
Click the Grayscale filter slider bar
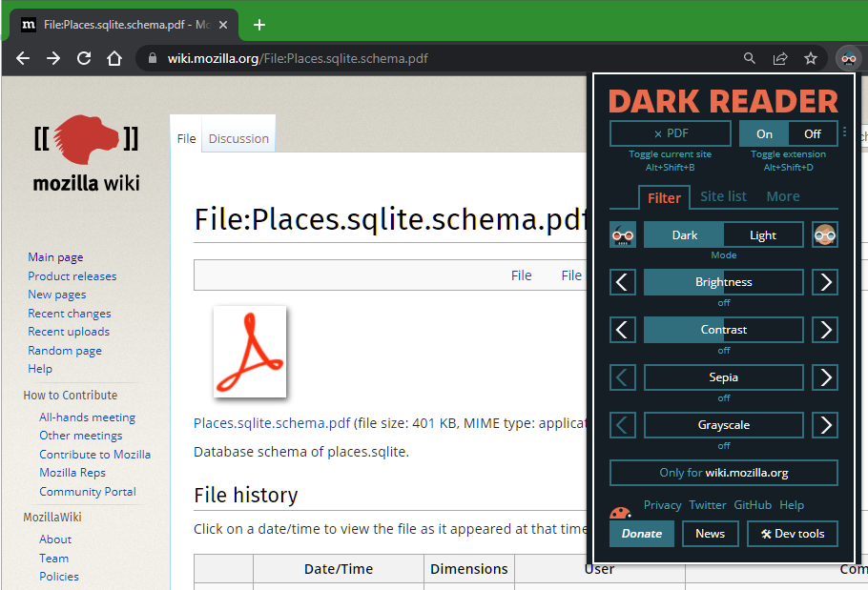tap(723, 425)
